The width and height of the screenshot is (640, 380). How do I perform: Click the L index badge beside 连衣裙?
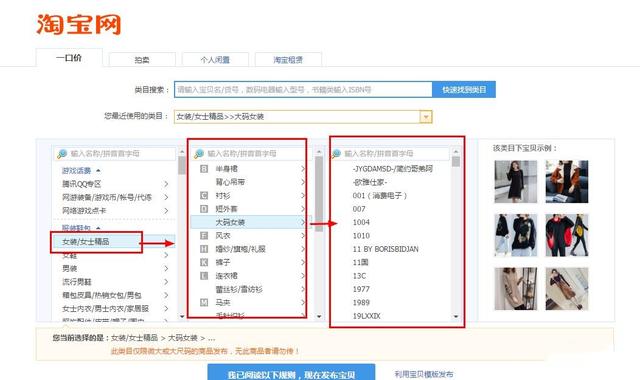(x=204, y=276)
